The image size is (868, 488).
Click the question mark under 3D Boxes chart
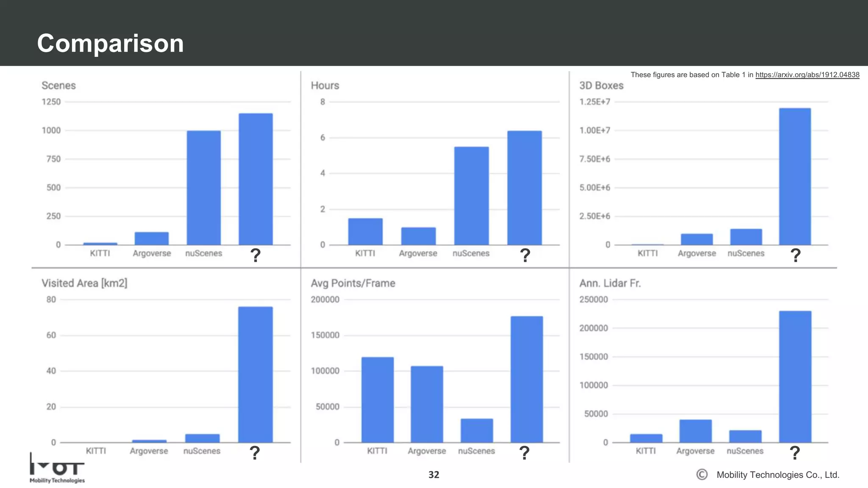(x=796, y=255)
